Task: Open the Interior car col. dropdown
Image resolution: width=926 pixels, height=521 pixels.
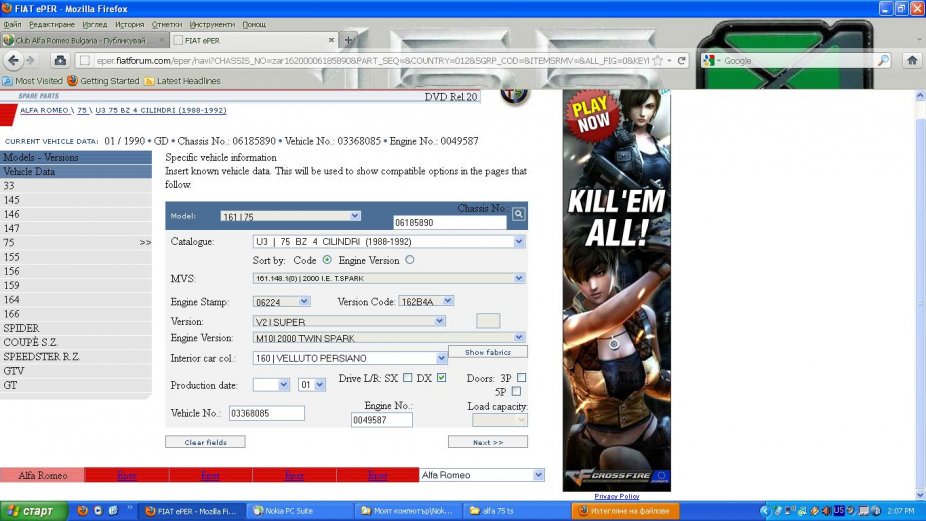Action: (441, 358)
